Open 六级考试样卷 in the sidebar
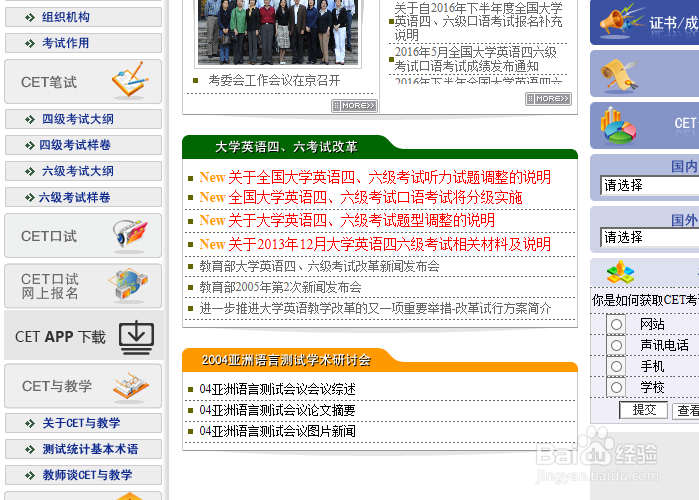Screen dimensions: 699x500 (83, 197)
